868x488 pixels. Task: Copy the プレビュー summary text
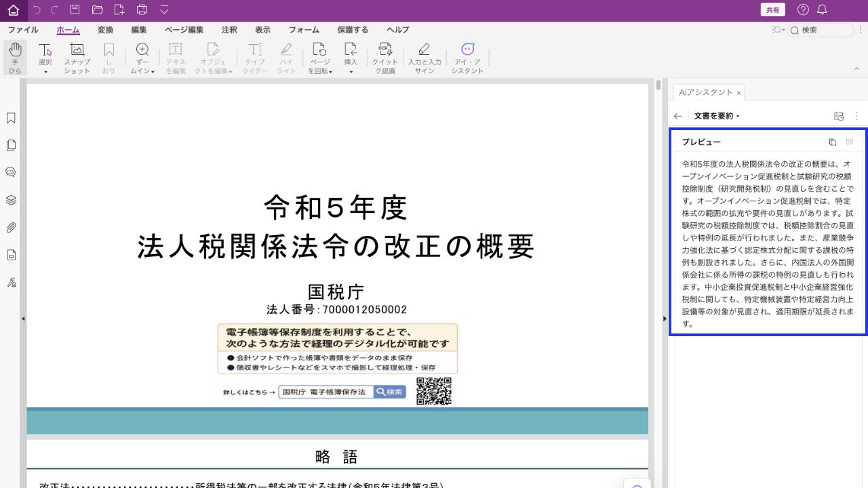click(x=833, y=142)
